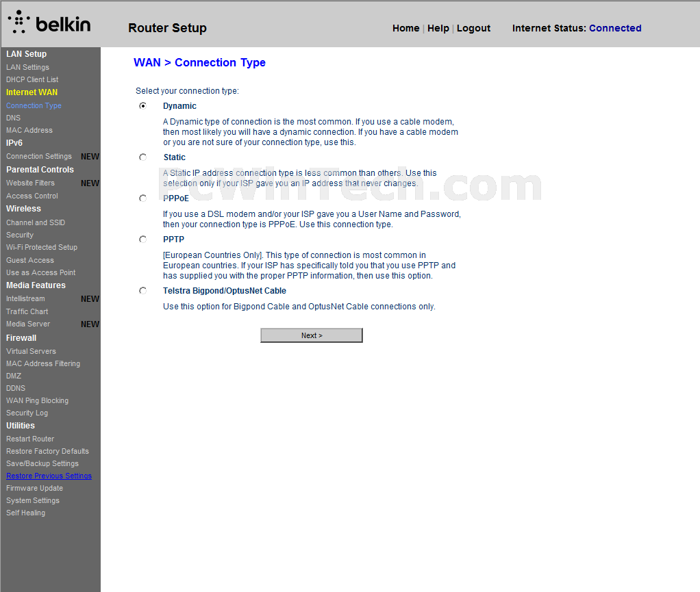The width and height of the screenshot is (700, 592).
Task: Open DMZ settings
Action: point(14,376)
